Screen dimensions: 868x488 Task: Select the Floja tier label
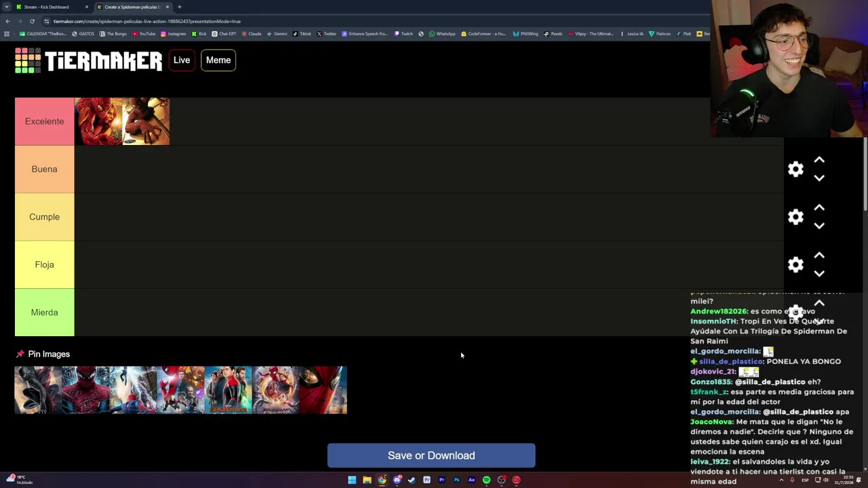click(45, 264)
